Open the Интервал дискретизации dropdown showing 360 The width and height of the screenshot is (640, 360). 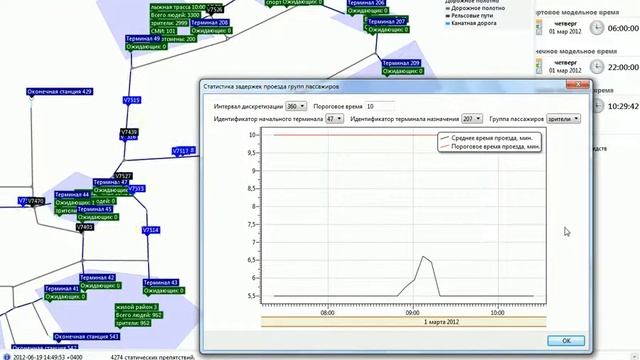click(296, 106)
